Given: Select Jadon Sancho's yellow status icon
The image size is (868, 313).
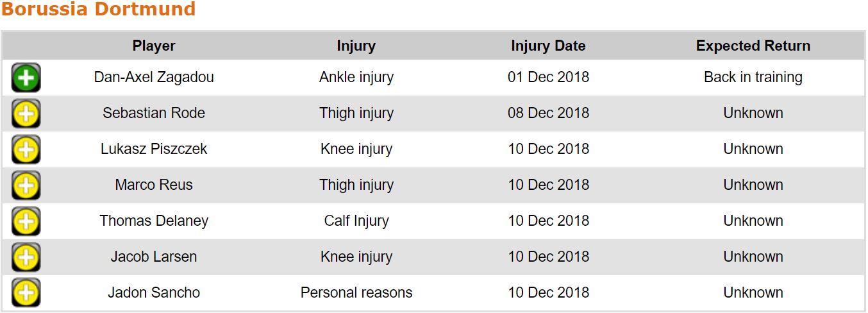Looking at the screenshot, I should tap(26, 294).
